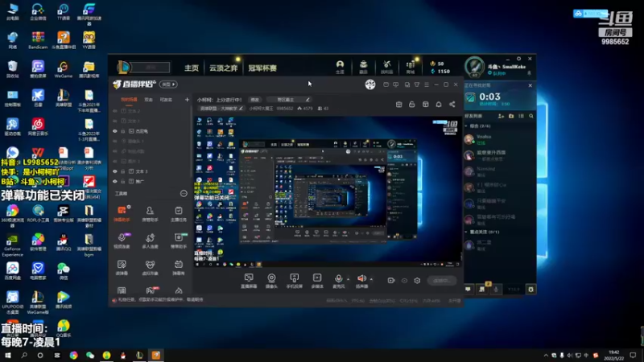Click the record video icon in the bottom bar
This screenshot has width=644, height=362.
[391, 280]
